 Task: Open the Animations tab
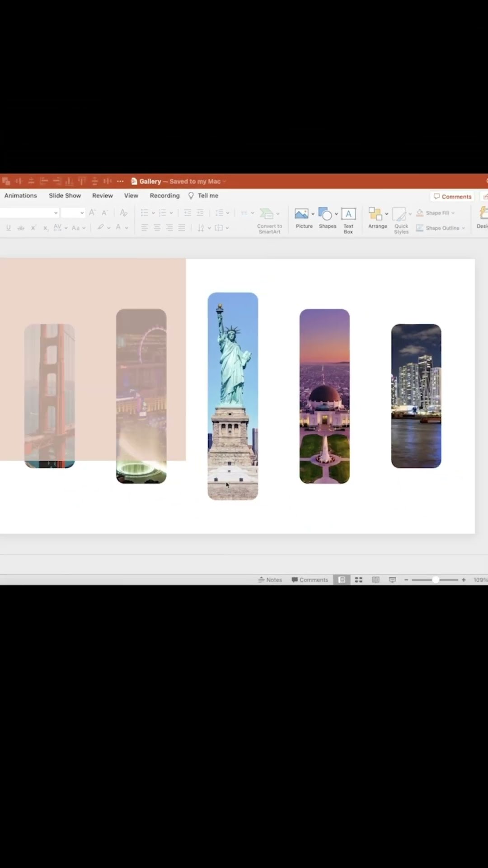pos(21,196)
